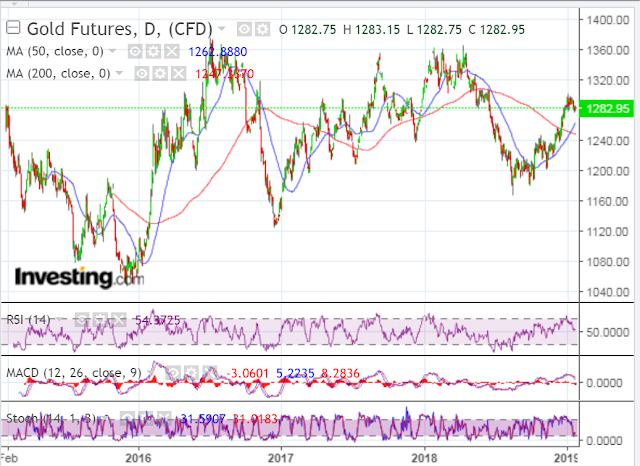
Task: Open MA (50, close, 0) dropdown arrow
Action: [112, 51]
